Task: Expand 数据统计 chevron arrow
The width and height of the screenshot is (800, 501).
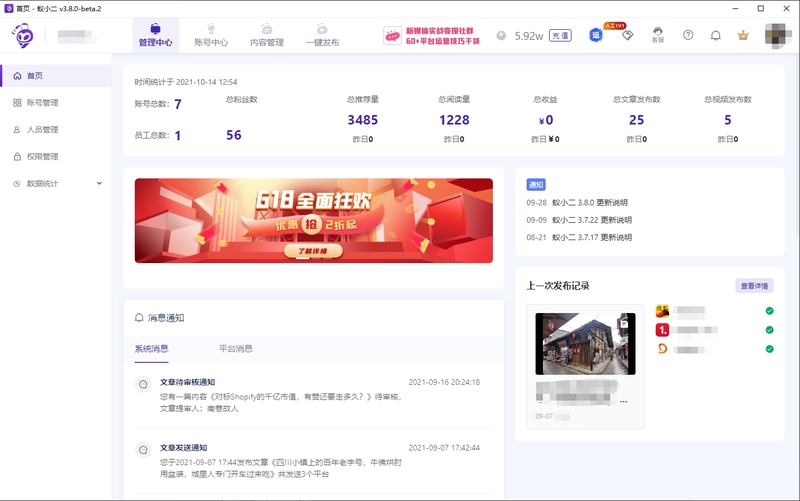Action: (x=99, y=183)
